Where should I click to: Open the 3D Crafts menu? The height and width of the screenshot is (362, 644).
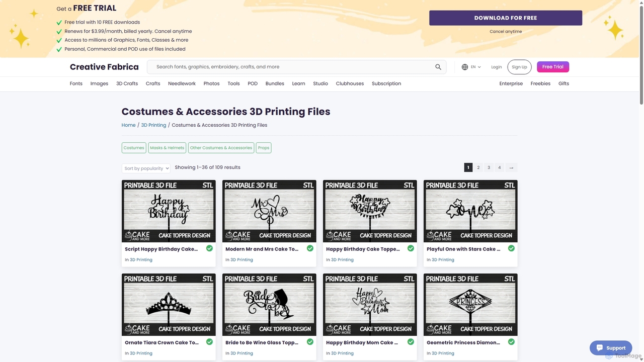(127, 83)
